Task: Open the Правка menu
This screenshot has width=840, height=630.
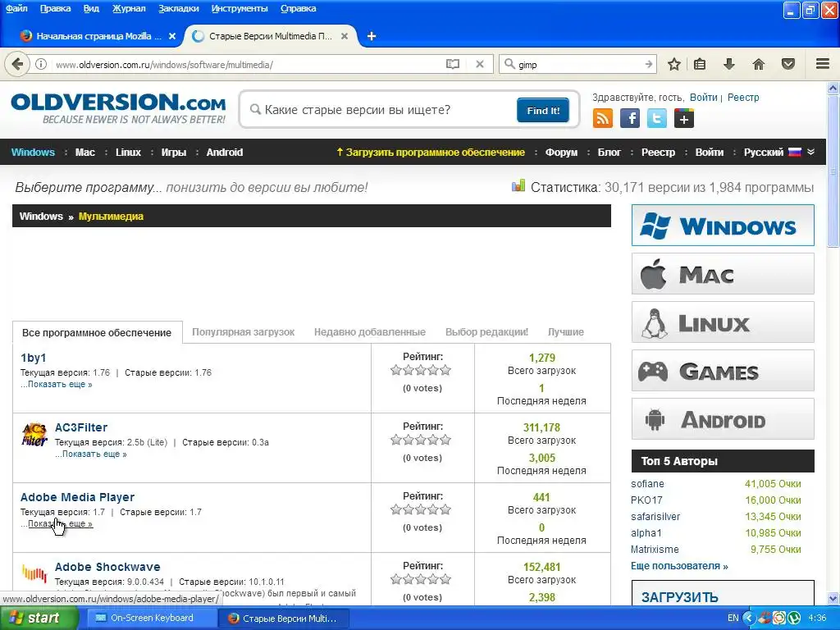Action: click(x=55, y=8)
